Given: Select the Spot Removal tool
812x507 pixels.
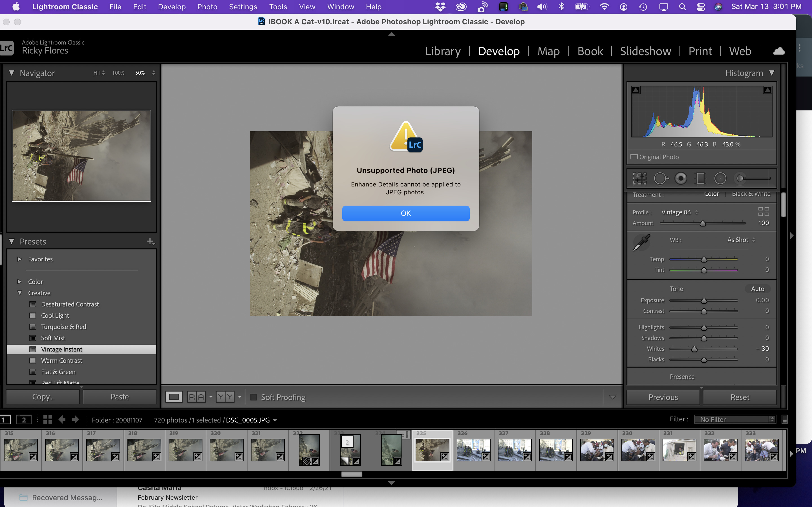Looking at the screenshot, I should (x=660, y=178).
